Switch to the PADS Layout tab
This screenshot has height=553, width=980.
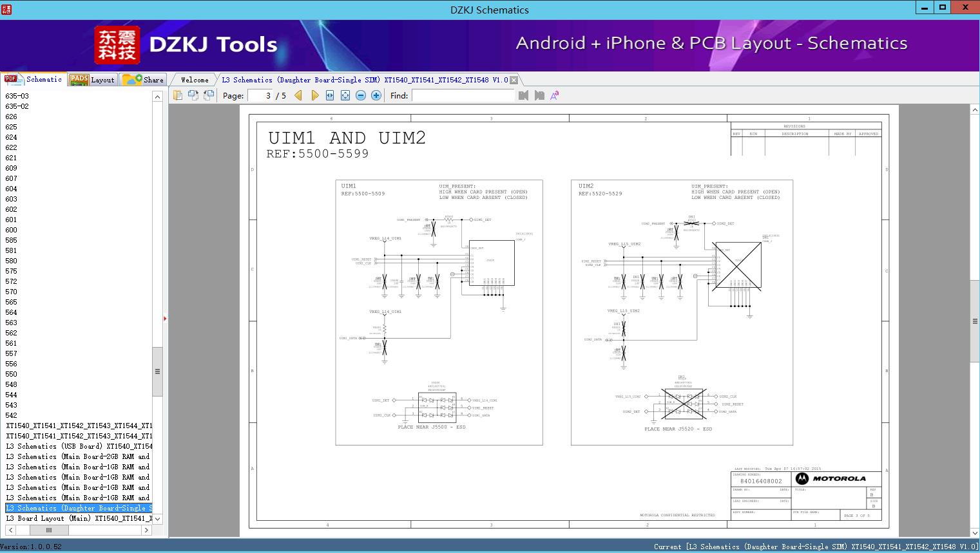pos(92,79)
